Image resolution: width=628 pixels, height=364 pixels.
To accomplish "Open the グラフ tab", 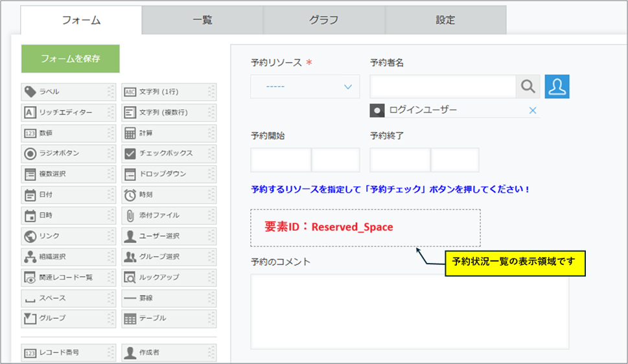I will pos(323,20).
